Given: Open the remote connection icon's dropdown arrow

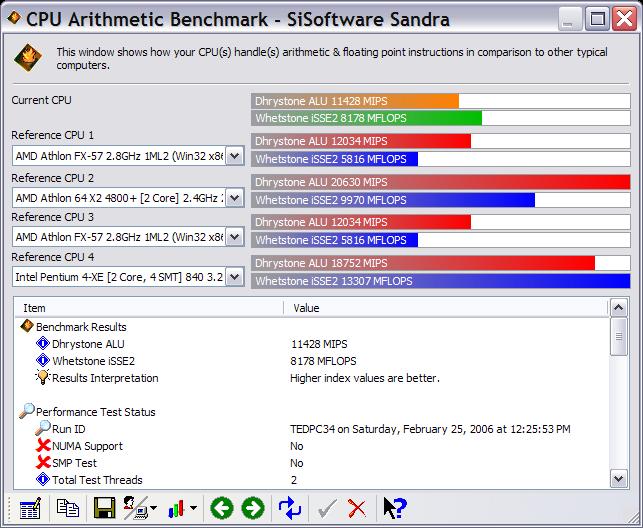Looking at the screenshot, I should 154,508.
